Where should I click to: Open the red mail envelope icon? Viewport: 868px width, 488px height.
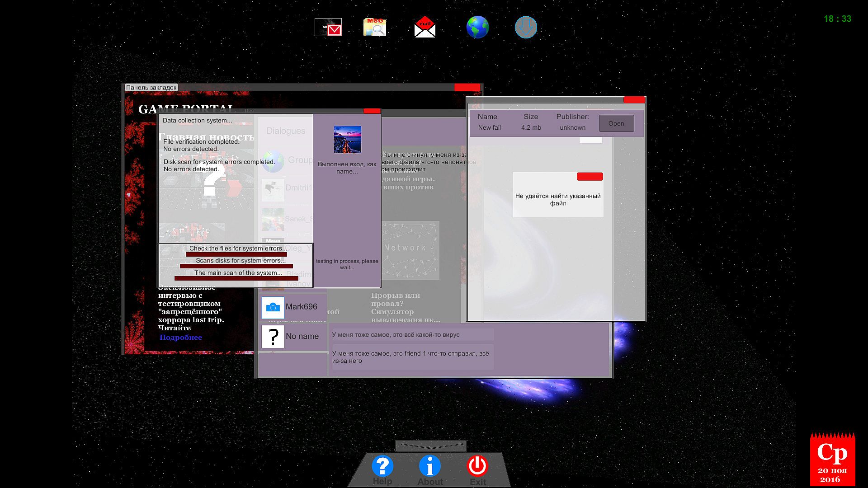[x=425, y=28]
